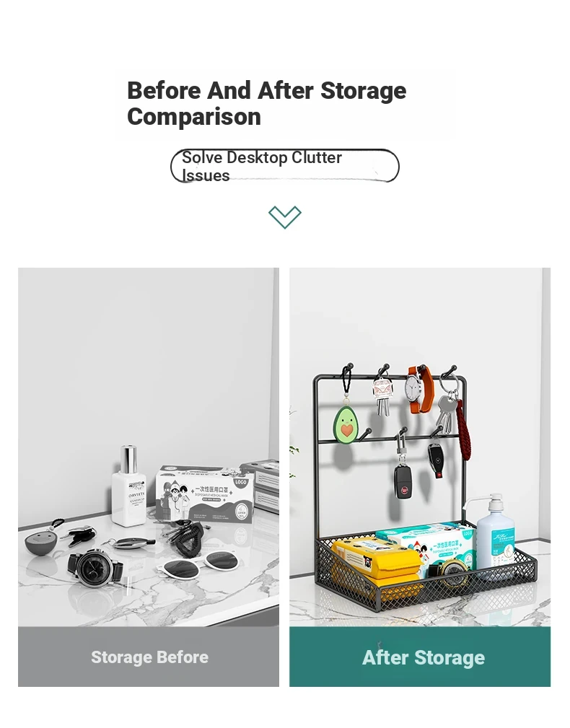
Task: Click the teal 'After Storage' banner
Action: [420, 657]
